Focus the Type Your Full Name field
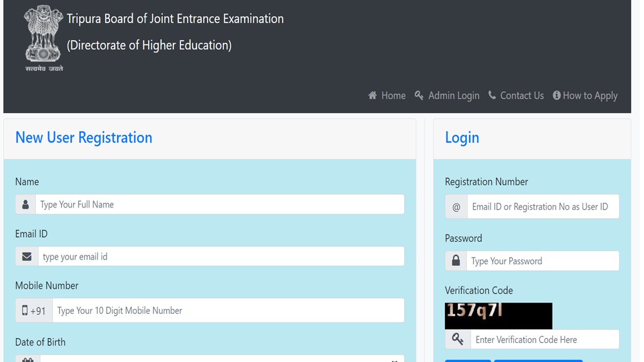Viewport: 644px width, 362px height. (x=219, y=204)
